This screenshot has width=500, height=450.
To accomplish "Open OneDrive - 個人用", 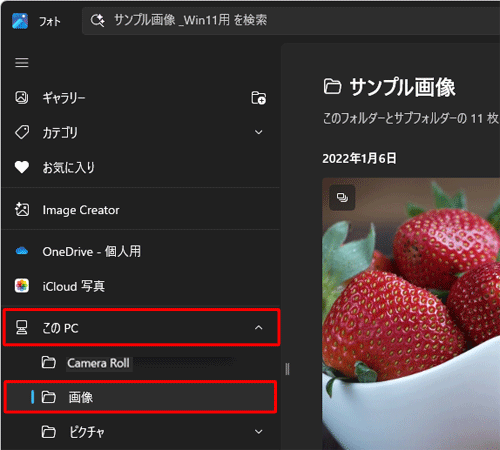I will tap(140, 252).
